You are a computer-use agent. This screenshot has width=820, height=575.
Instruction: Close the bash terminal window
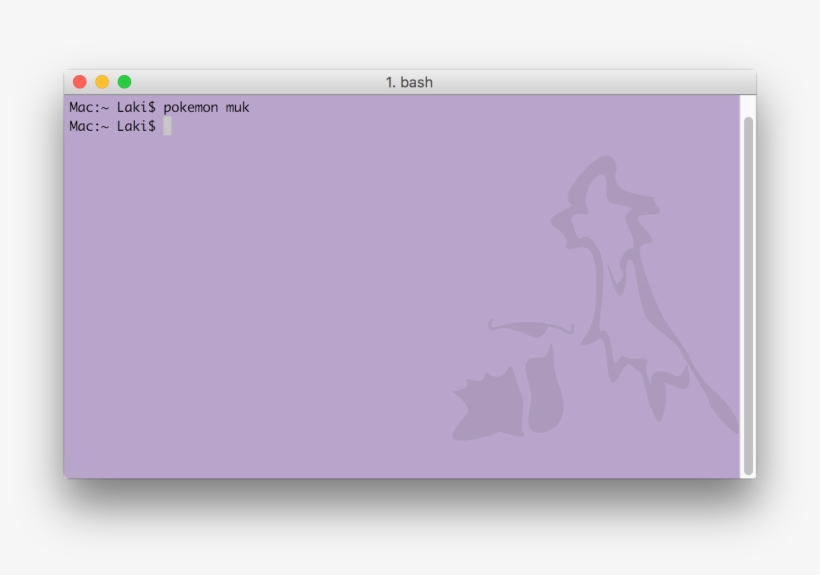pyautogui.click(x=80, y=82)
